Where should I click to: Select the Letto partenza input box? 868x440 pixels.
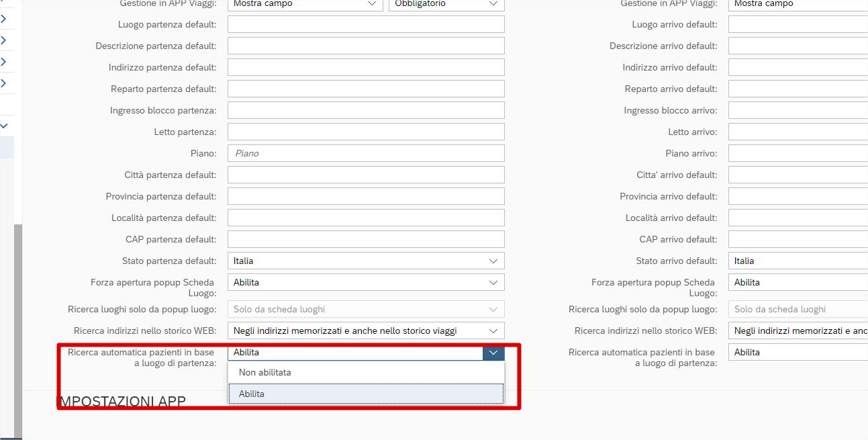(x=366, y=132)
